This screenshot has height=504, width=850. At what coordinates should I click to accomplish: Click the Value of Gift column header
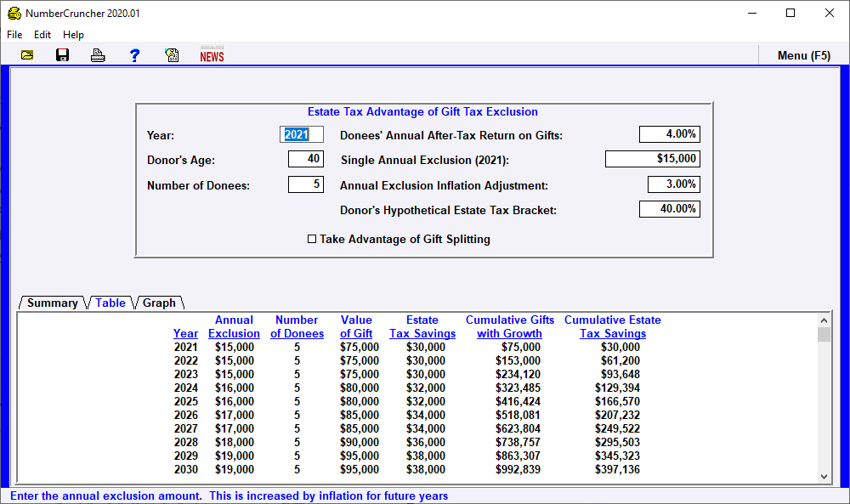click(356, 326)
